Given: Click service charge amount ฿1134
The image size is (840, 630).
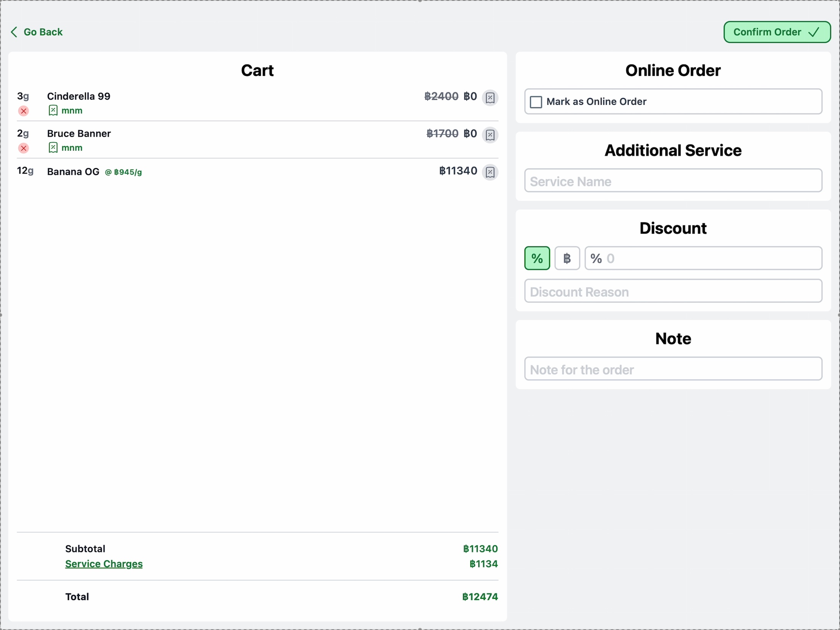Looking at the screenshot, I should (484, 564).
